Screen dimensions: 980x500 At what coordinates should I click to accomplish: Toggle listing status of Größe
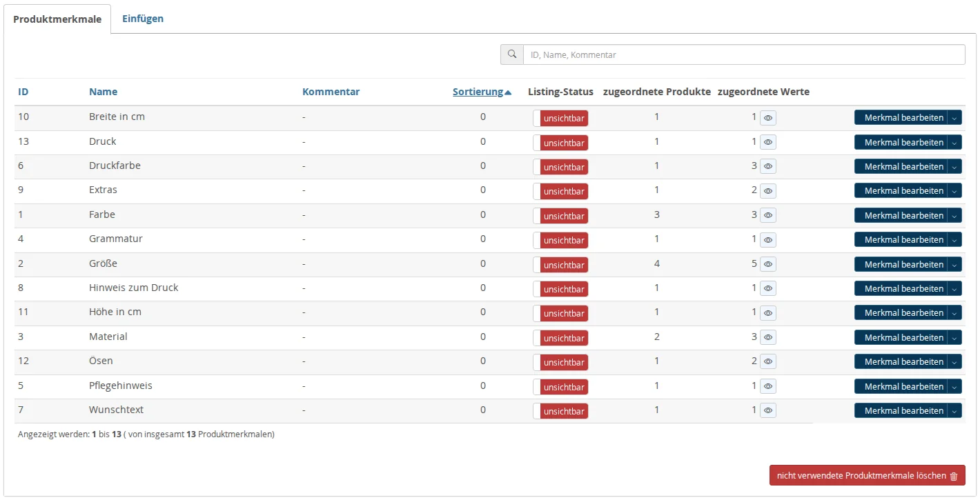click(x=560, y=265)
